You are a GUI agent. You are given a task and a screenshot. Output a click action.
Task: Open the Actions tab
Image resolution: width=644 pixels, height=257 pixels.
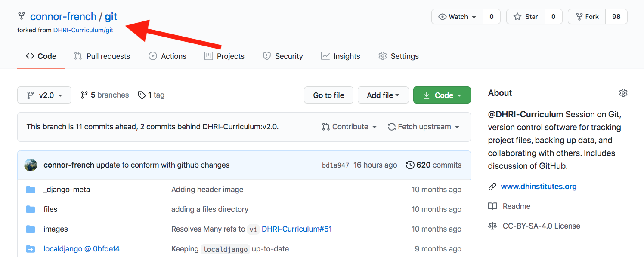pos(167,56)
